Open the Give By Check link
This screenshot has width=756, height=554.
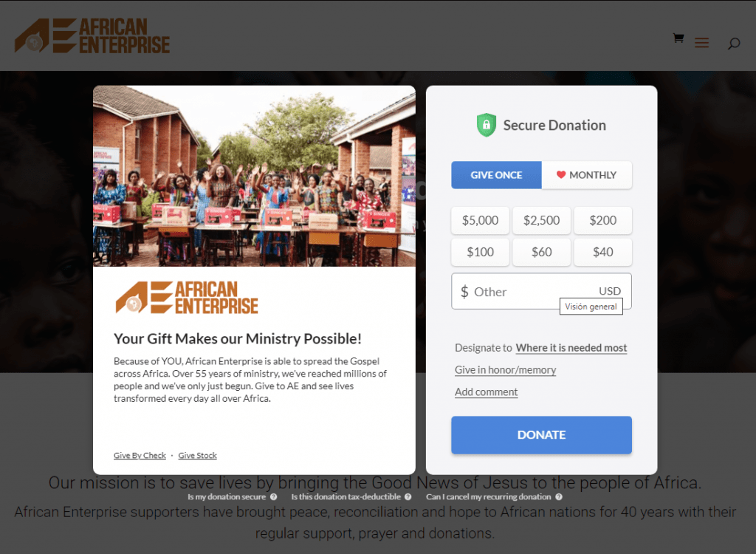click(x=140, y=456)
